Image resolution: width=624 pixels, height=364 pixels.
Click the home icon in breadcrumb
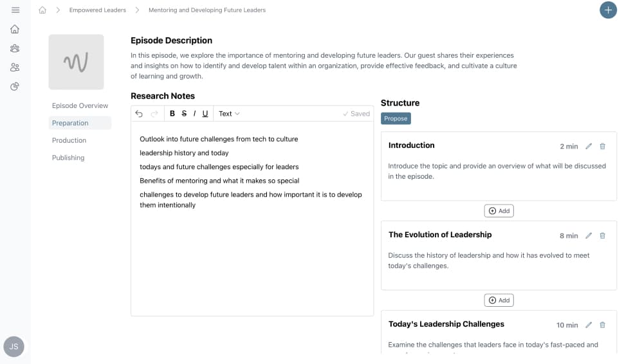click(x=42, y=10)
